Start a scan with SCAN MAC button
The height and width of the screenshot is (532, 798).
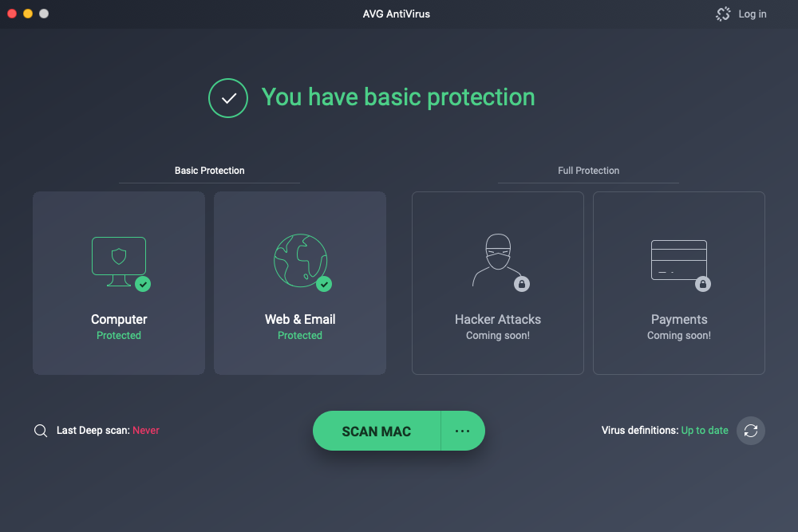[377, 431]
